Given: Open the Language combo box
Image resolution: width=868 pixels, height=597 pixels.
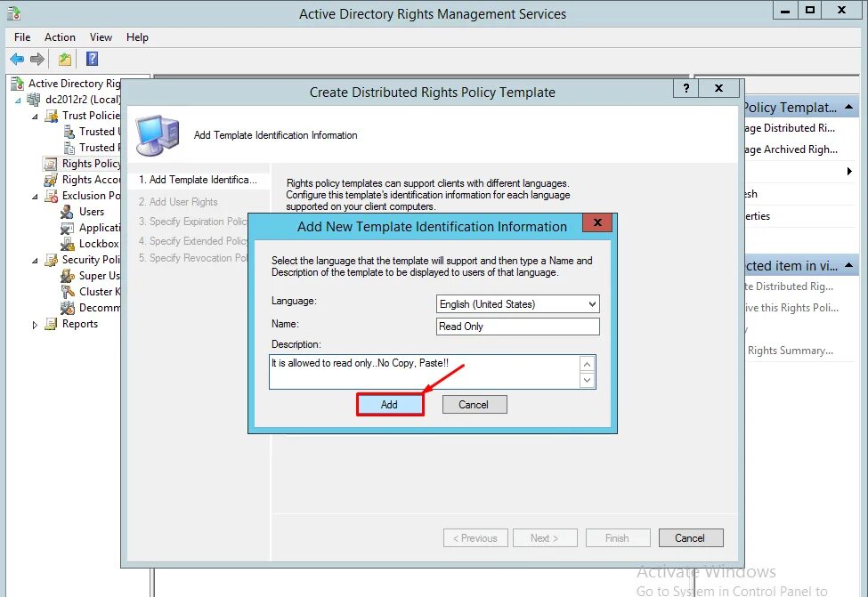Looking at the screenshot, I should pos(517,303).
